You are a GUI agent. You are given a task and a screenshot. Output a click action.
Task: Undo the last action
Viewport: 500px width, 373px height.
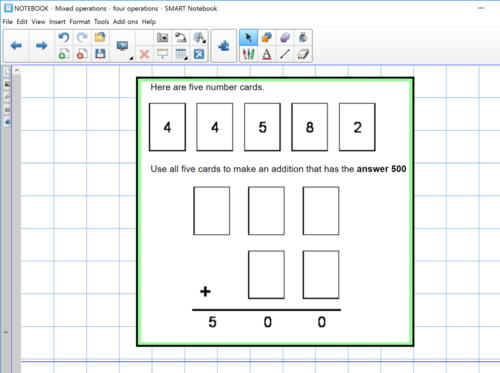coord(64,37)
